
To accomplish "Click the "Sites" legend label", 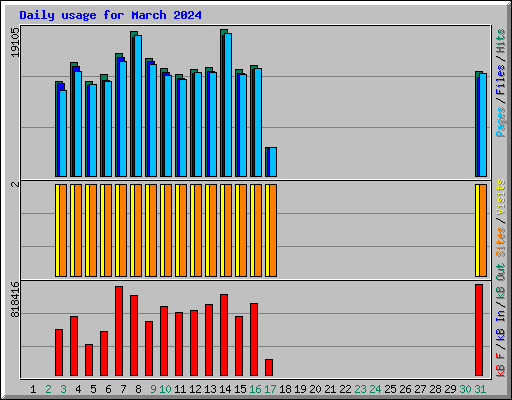I will click(500, 241).
